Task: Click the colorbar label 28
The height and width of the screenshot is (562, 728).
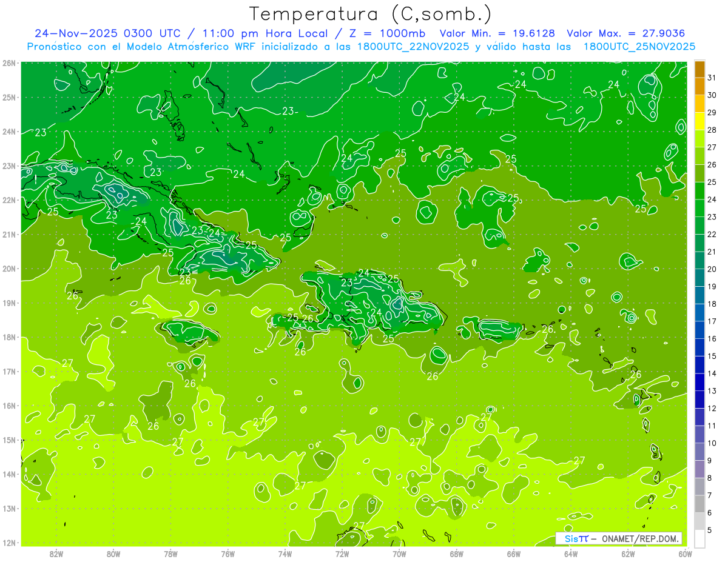Action: [x=712, y=130]
